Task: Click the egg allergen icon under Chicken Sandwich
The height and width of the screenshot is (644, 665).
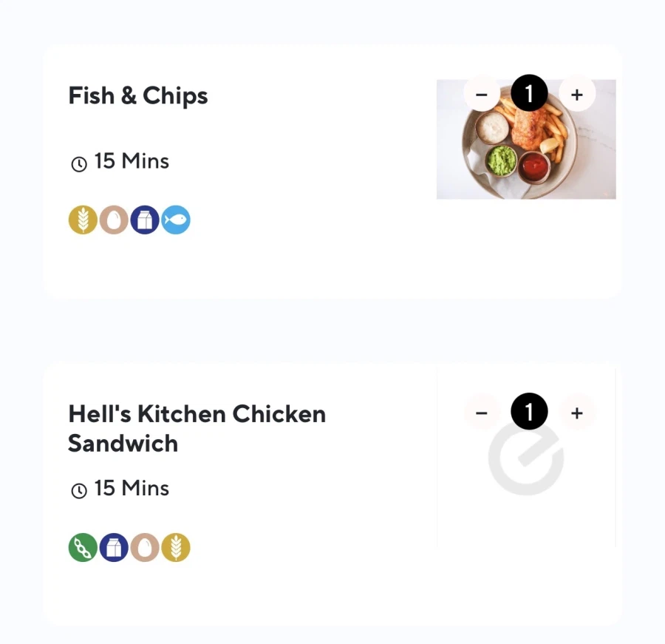Action: (145, 548)
